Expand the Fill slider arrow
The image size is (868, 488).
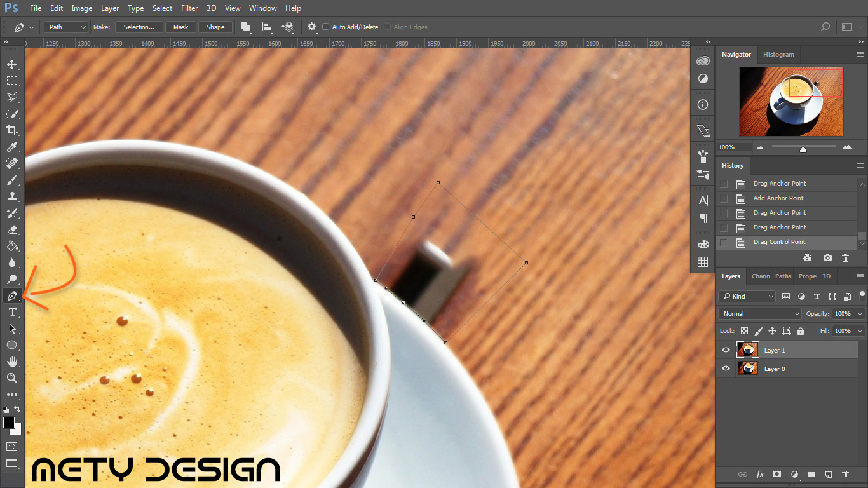860,331
